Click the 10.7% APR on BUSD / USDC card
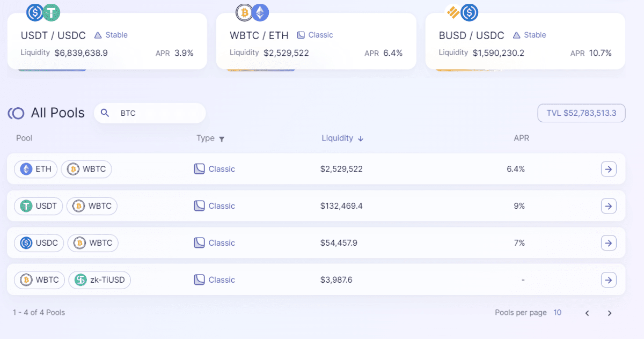This screenshot has width=644, height=339. pyautogui.click(x=599, y=53)
